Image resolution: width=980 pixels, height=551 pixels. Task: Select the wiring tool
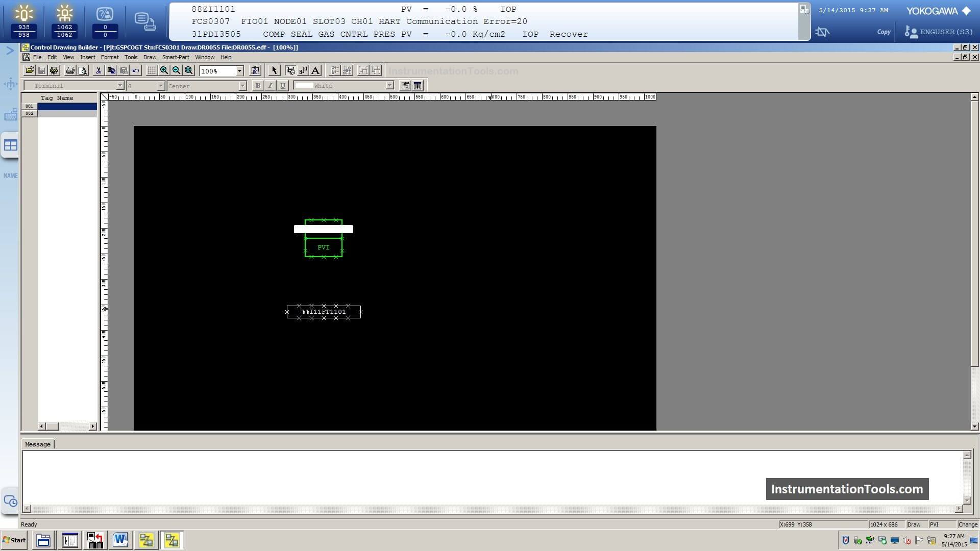coord(303,71)
